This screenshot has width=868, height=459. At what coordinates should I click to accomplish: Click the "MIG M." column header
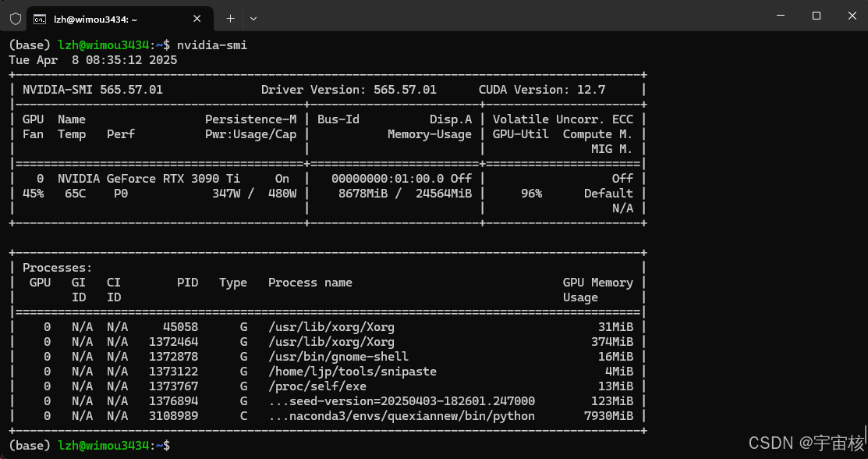click(x=611, y=149)
